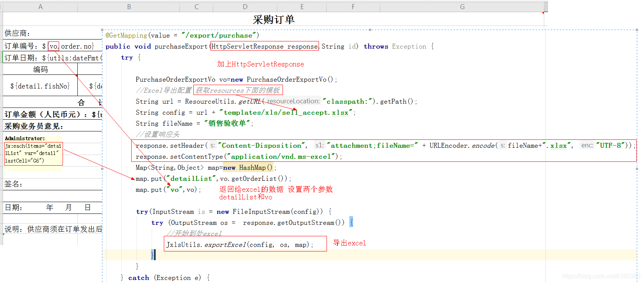Viewport: 644px width, 283px height.
Task: Click the "classpath:" string in code
Action: pos(347,101)
